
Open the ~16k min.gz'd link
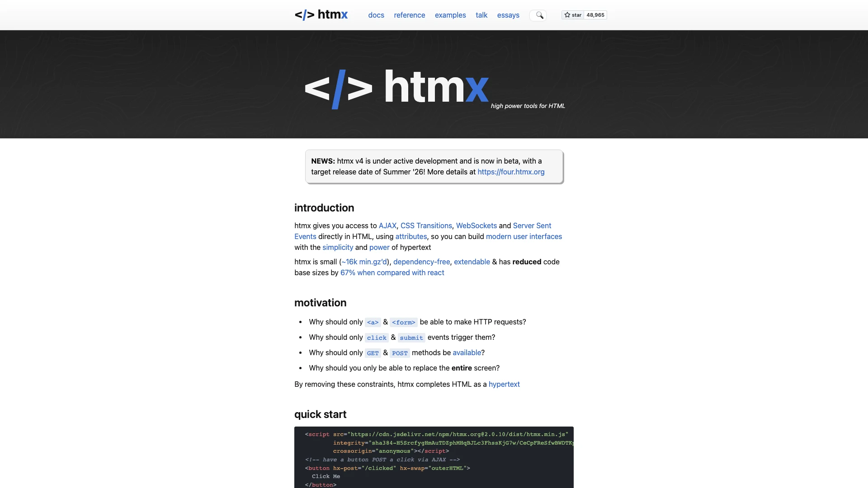(x=364, y=262)
